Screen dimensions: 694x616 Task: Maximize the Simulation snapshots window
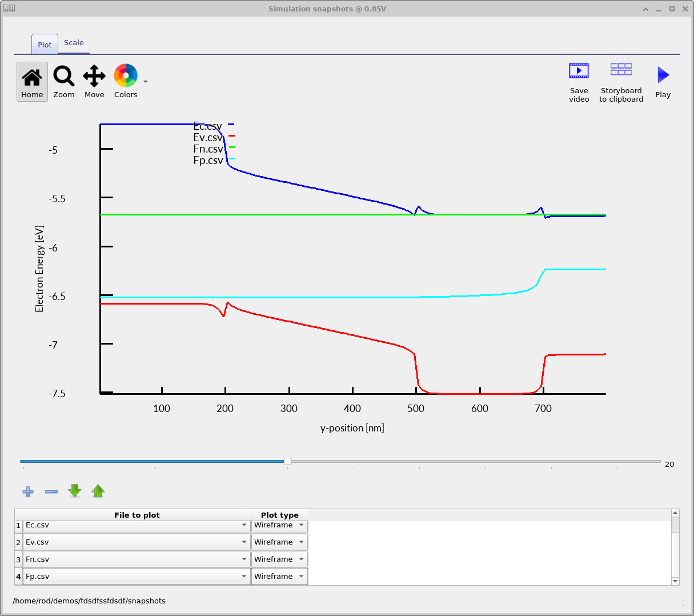point(672,9)
